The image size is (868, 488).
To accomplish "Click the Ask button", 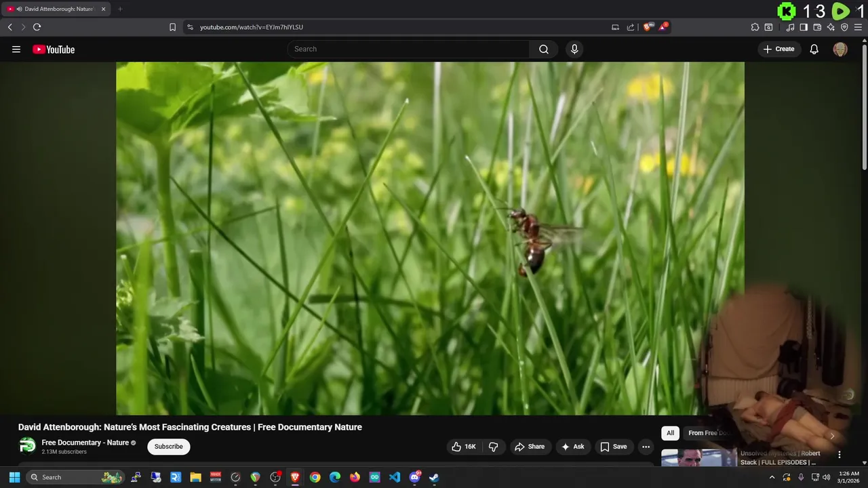I will tap(572, 447).
